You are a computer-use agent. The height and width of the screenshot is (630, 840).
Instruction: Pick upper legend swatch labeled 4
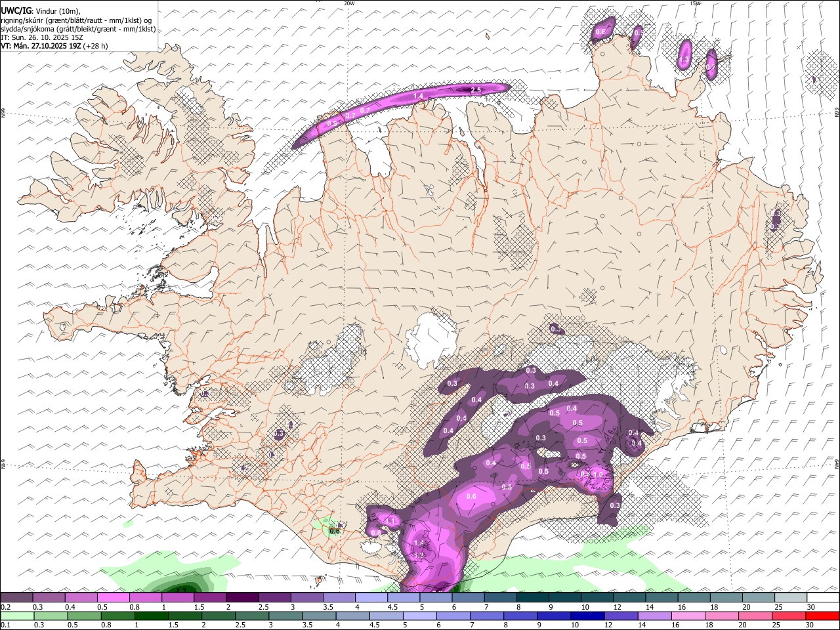click(371, 598)
